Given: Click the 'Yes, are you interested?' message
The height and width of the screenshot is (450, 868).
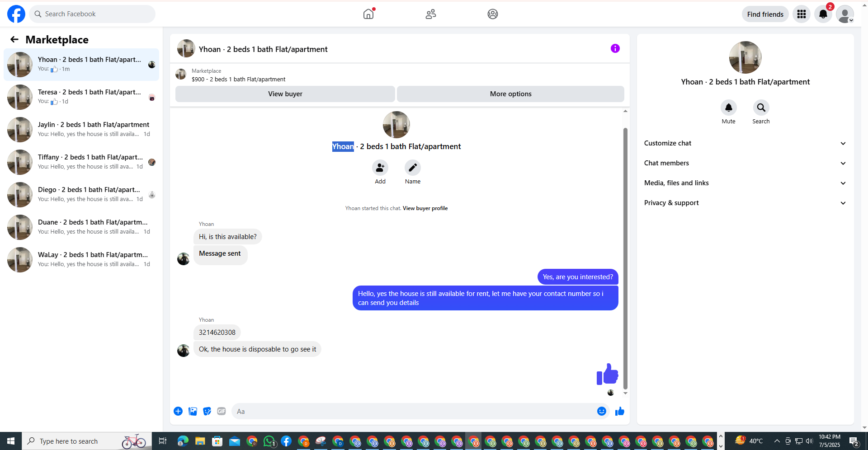Looking at the screenshot, I should [x=578, y=277].
